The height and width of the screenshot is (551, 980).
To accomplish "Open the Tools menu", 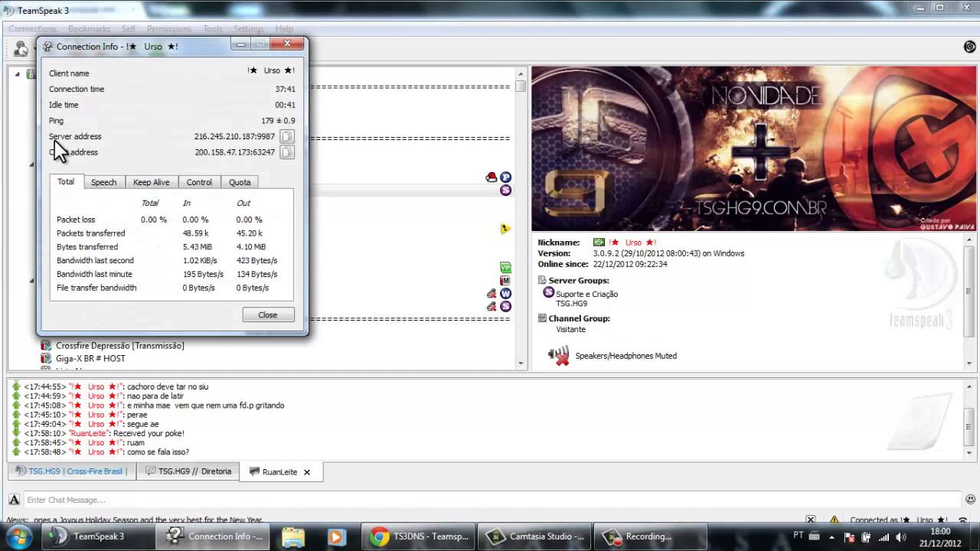I will point(213,29).
